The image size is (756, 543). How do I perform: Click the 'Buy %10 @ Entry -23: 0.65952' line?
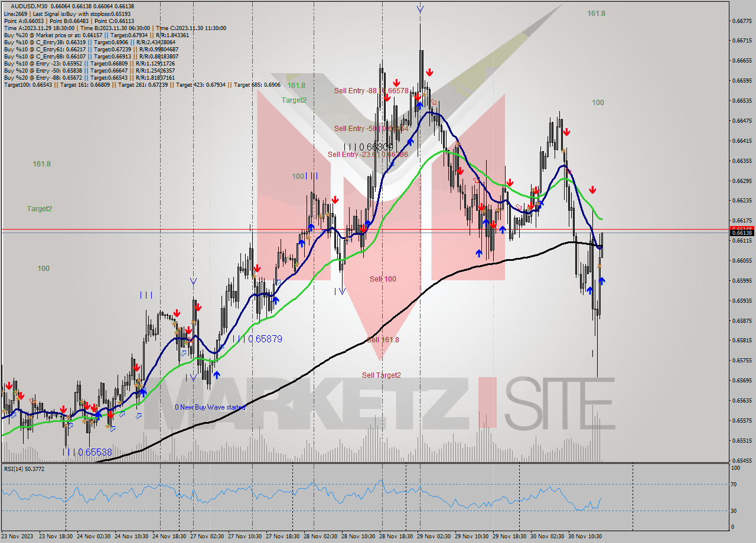pos(89,63)
